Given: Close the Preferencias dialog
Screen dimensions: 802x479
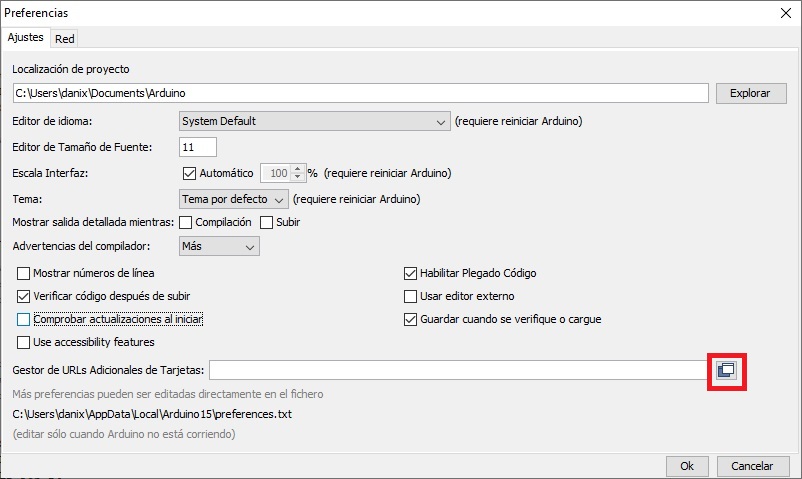Looking at the screenshot, I should 786,13.
